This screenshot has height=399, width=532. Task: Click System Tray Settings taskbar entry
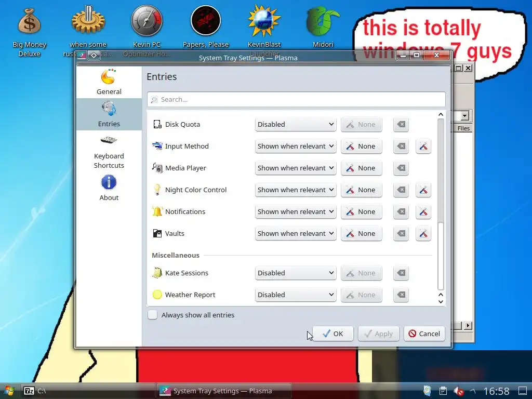224,391
